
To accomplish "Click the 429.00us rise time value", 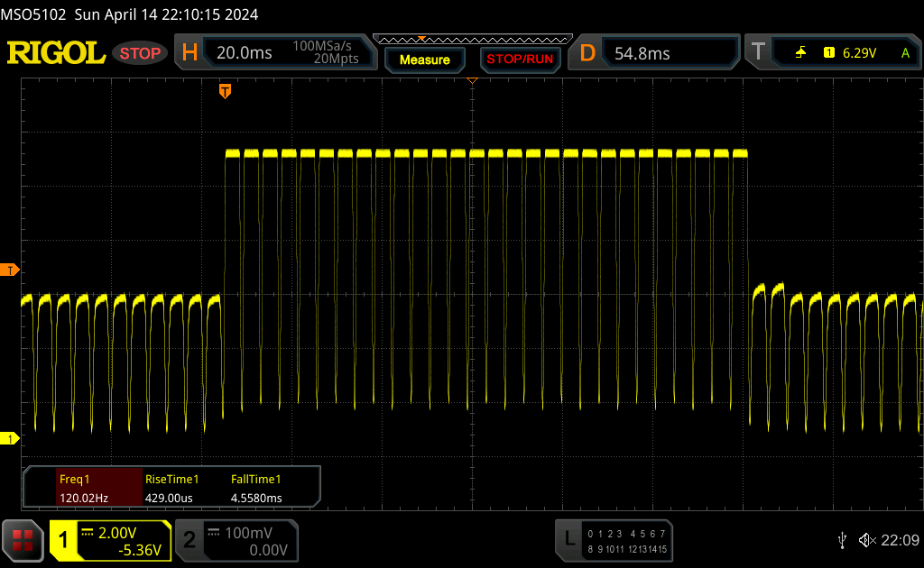I will click(x=169, y=498).
